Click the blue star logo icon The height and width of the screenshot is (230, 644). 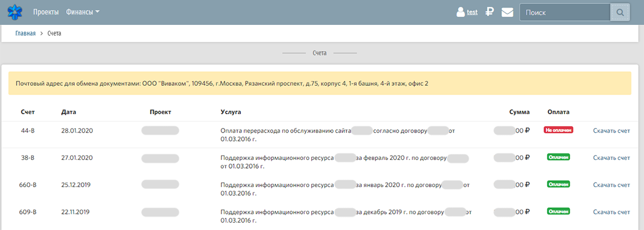pyautogui.click(x=15, y=12)
